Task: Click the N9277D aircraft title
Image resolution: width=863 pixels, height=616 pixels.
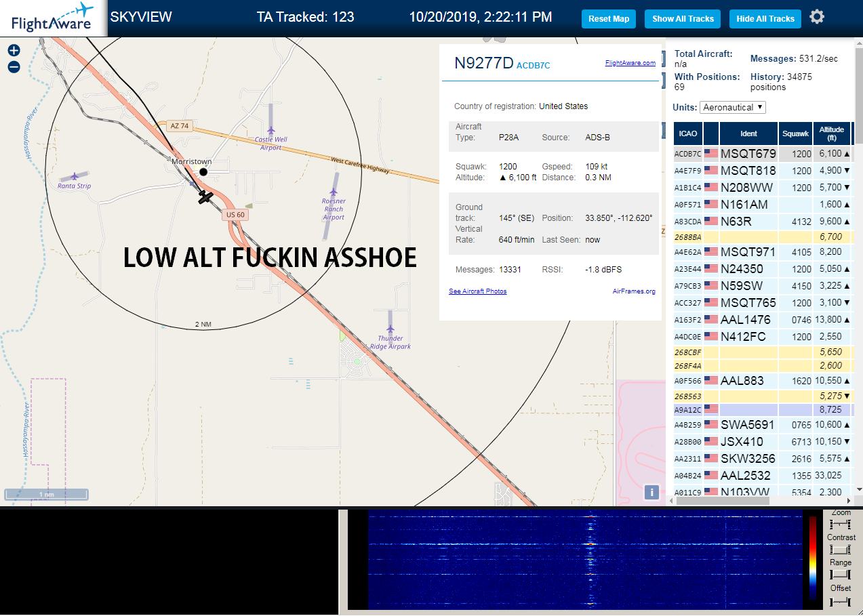Action: [x=484, y=63]
